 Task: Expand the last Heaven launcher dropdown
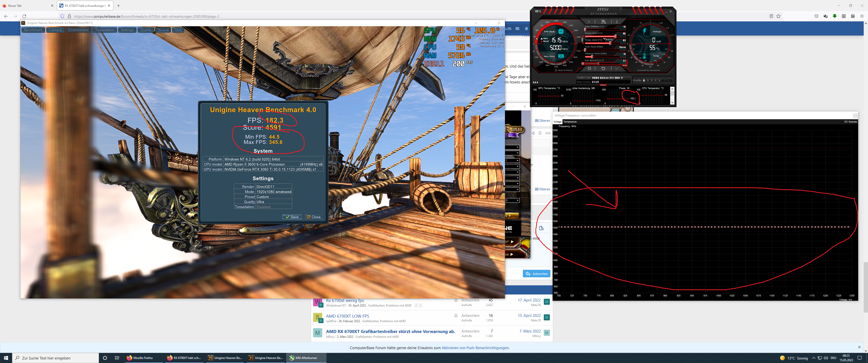point(518,200)
